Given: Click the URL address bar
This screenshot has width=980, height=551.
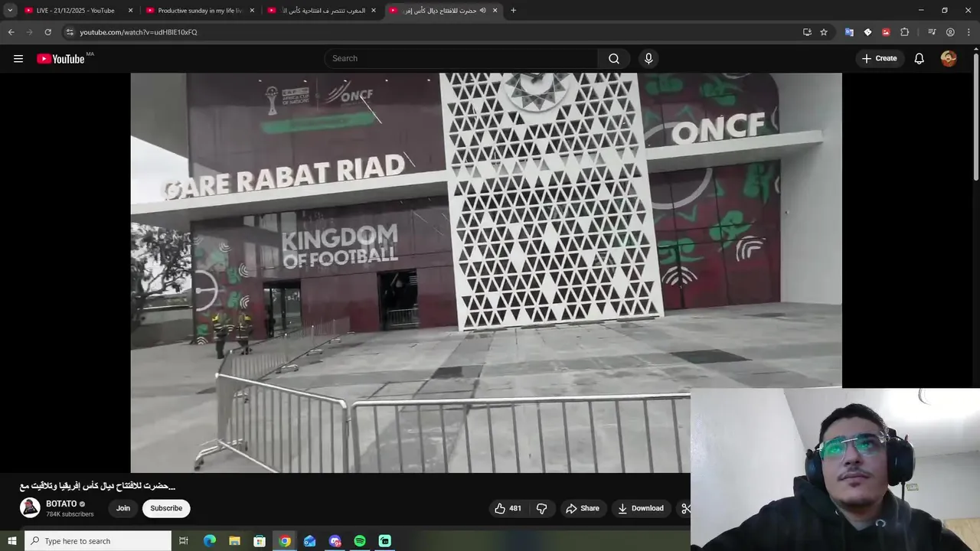Looking at the screenshot, I should (429, 32).
